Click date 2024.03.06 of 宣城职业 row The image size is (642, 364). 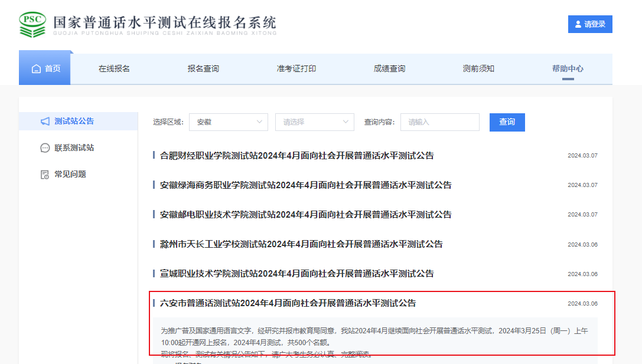click(x=582, y=274)
